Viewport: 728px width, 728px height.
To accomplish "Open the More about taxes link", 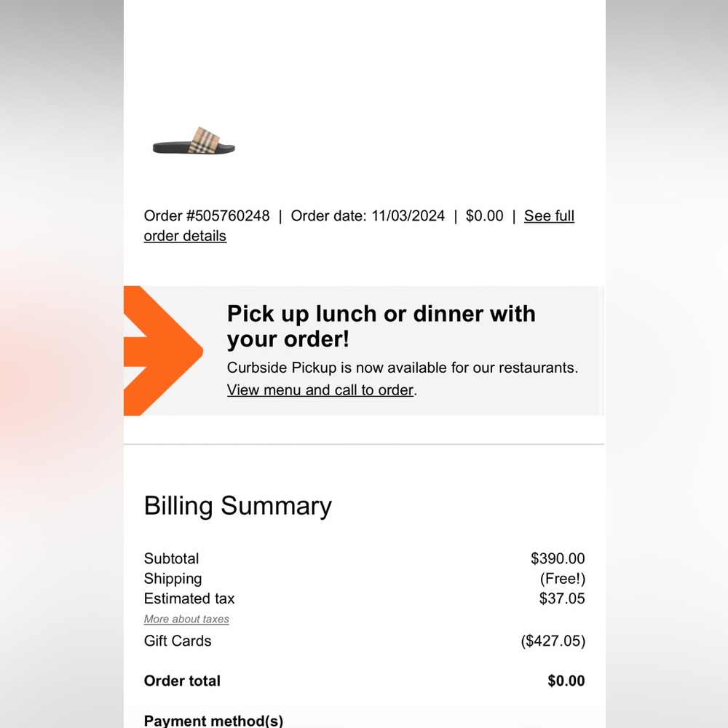I will coord(186,620).
